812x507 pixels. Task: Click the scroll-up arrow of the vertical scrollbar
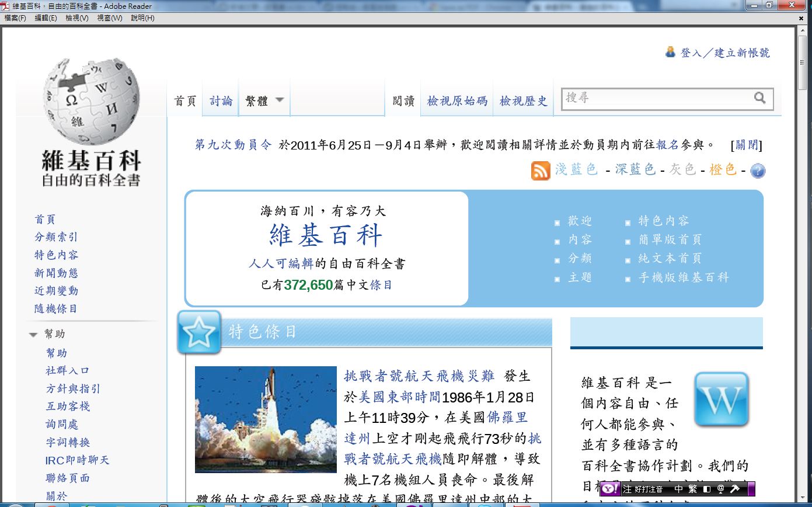point(801,32)
